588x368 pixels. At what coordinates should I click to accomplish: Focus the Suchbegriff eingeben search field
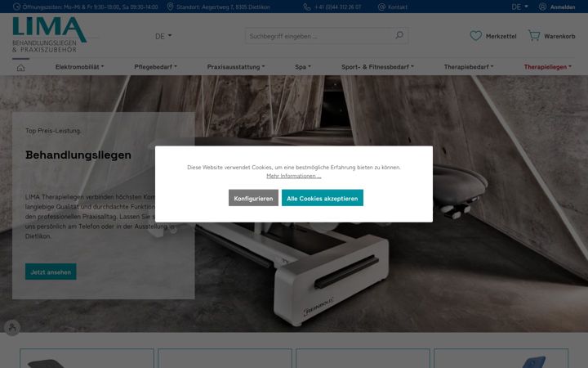tap(321, 36)
